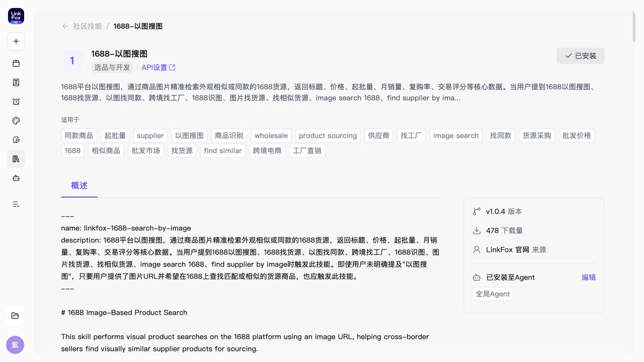This screenshot has width=644, height=362.
Task: Click the vertical scrollbar at right edge
Action: [x=634, y=26]
